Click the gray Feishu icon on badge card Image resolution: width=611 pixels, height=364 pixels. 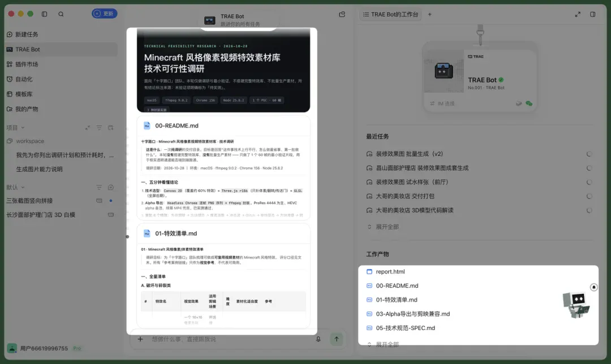[519, 103]
